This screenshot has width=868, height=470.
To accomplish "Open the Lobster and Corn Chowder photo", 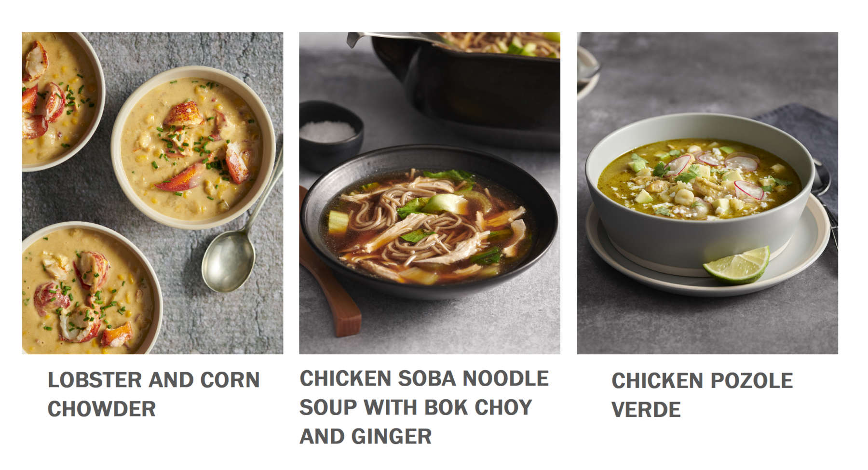I will (x=152, y=193).
